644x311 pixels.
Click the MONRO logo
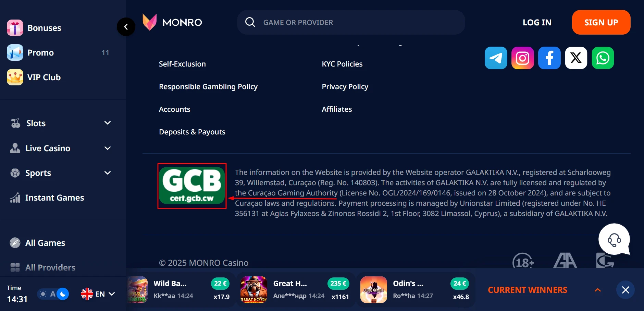point(172,22)
